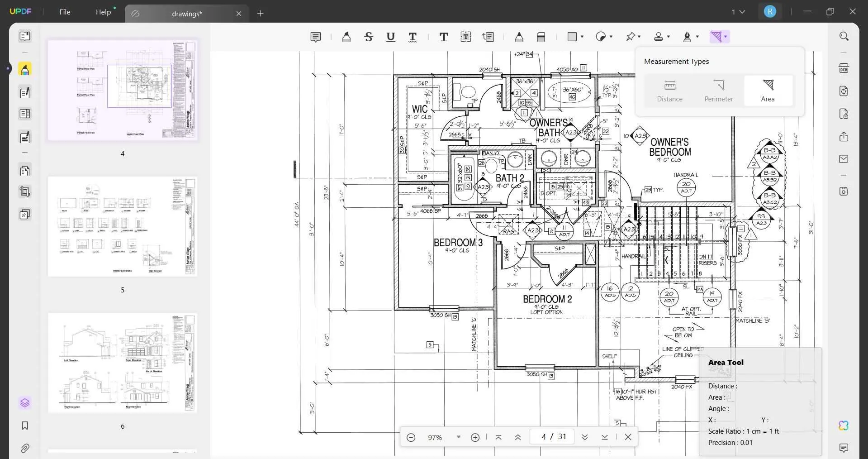
Task: Click the save as other icon
Action: coord(844,191)
